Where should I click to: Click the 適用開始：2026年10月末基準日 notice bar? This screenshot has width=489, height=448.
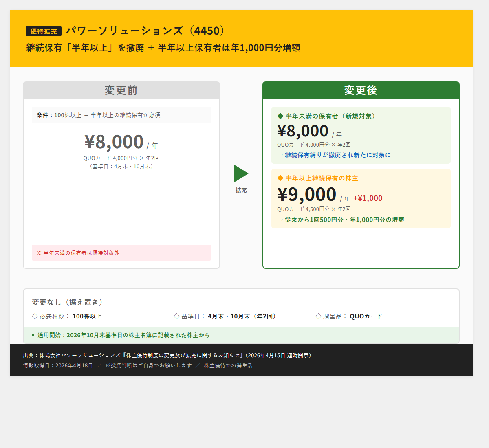click(241, 335)
